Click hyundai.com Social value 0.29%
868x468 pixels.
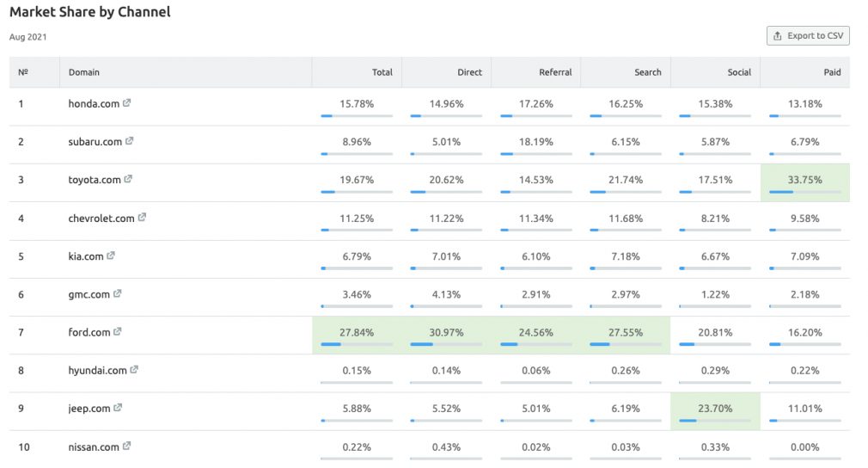715,371
